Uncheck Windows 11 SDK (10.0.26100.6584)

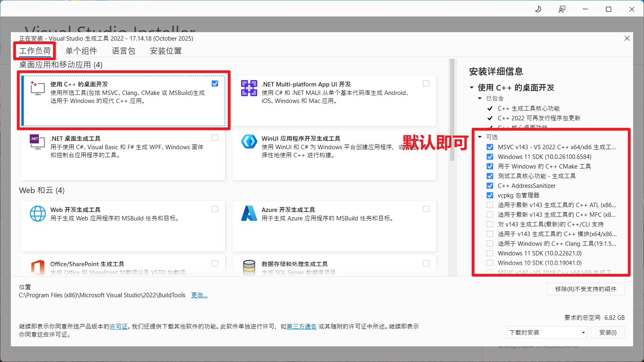490,157
